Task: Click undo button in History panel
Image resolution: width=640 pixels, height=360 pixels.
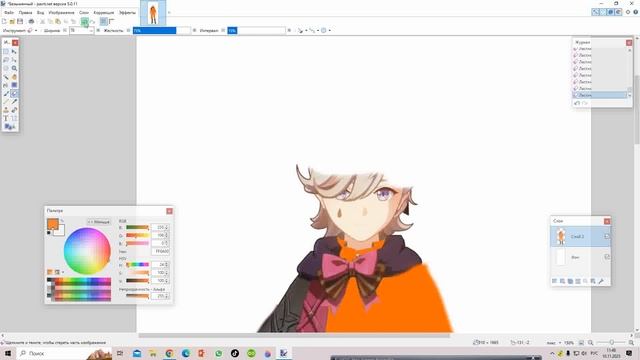Action: pyautogui.click(x=577, y=103)
